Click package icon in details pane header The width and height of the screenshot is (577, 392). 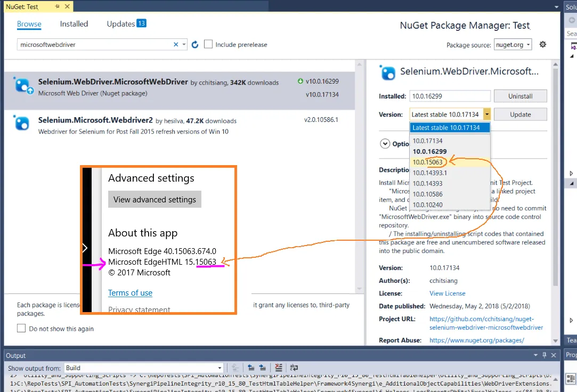pyautogui.click(x=387, y=72)
